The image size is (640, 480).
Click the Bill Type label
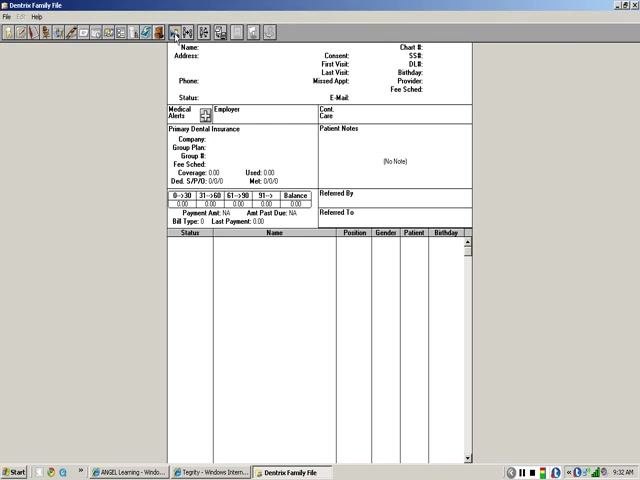(x=185, y=222)
